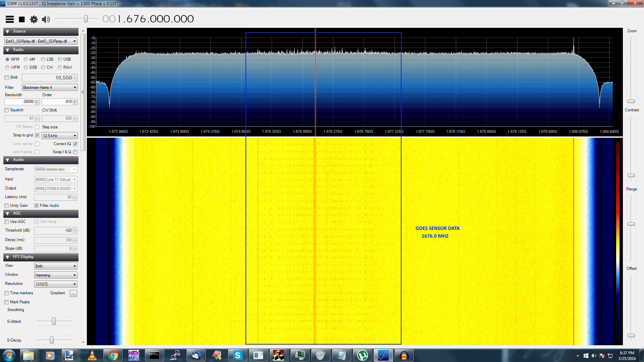Toggle the Correct IQ checkbox
Viewport: 644px width, 362px height.
pos(75,144)
